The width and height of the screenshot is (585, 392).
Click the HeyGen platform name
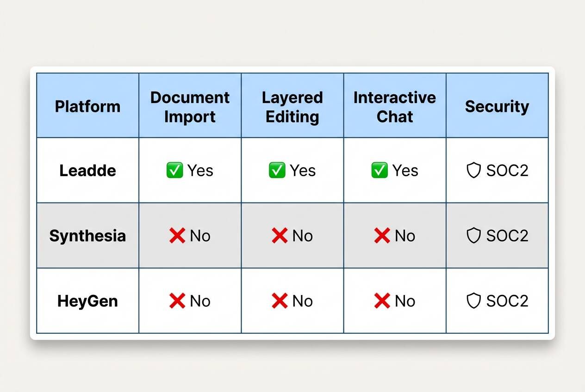pos(87,301)
